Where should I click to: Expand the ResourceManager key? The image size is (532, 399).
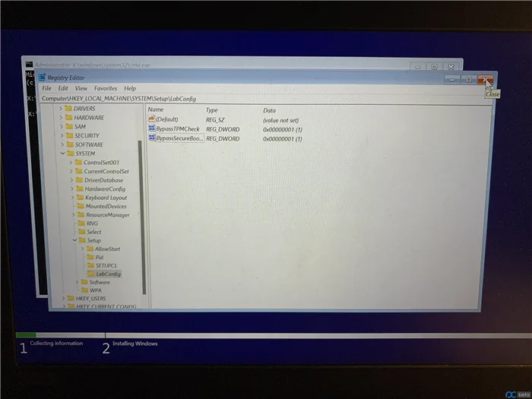coord(73,215)
